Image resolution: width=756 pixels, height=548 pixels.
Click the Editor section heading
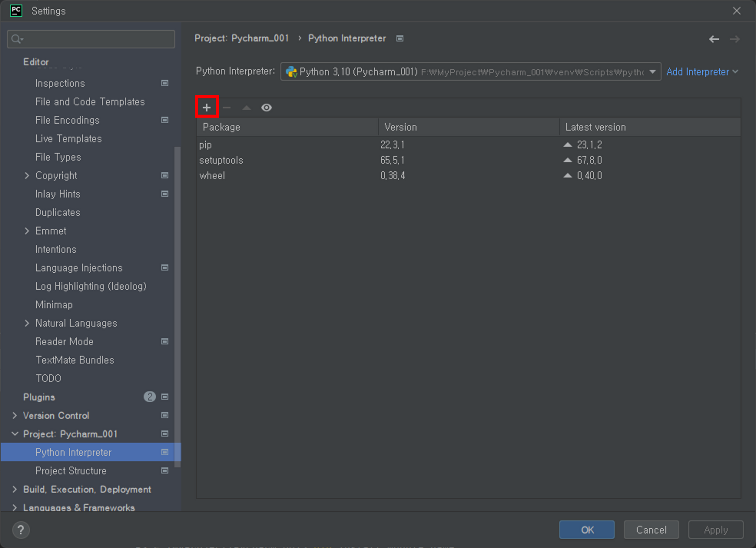coord(36,62)
